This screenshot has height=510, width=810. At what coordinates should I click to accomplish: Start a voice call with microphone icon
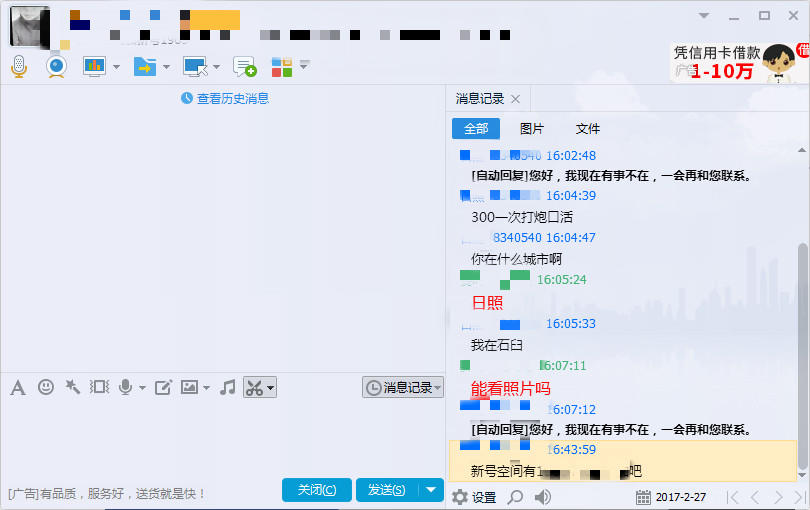(x=18, y=67)
